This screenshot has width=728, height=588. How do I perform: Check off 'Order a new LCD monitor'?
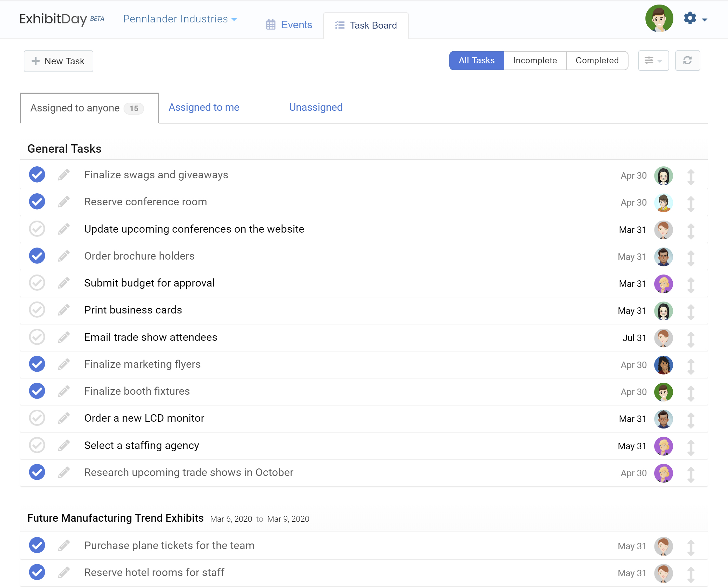pyautogui.click(x=37, y=418)
